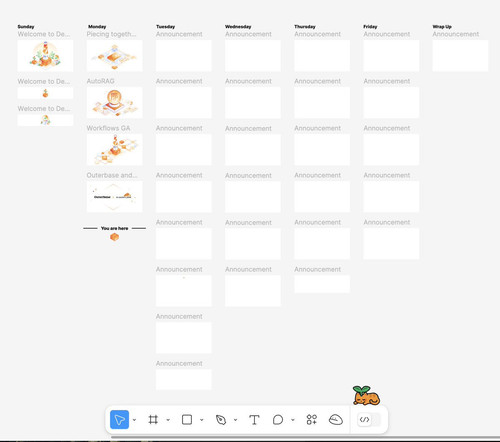Click the 'Workflows GA' frame title
Screen dimensions: 500x442
click(x=108, y=128)
